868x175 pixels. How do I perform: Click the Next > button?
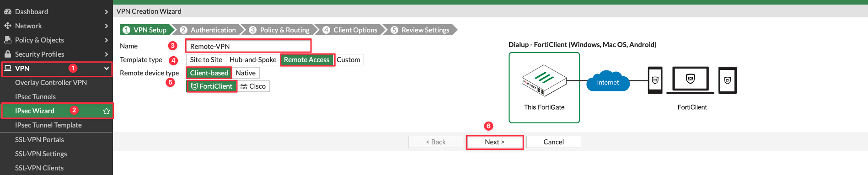(x=494, y=142)
